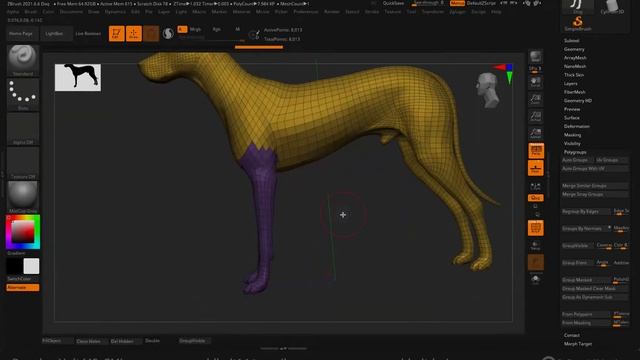Viewport: 640px width, 360px height.
Task: Toggle the Persp perspective button
Action: [x=536, y=151]
